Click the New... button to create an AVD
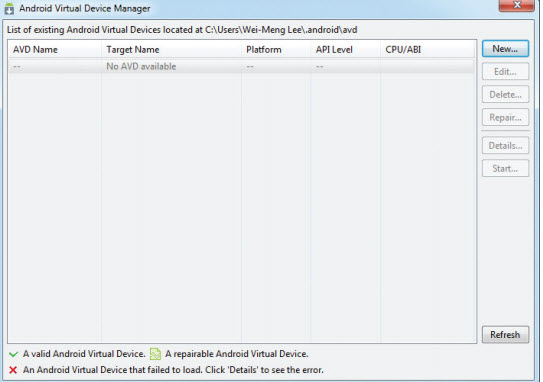Screen dimensions: 543x382 click(x=505, y=49)
